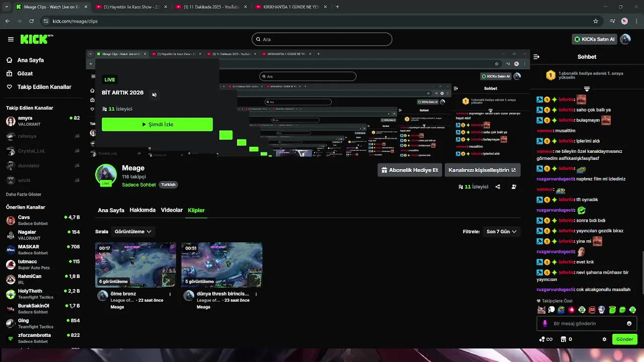This screenshot has height=362, width=644.
Task: Switch to the Videolar tab
Action: [x=172, y=210]
